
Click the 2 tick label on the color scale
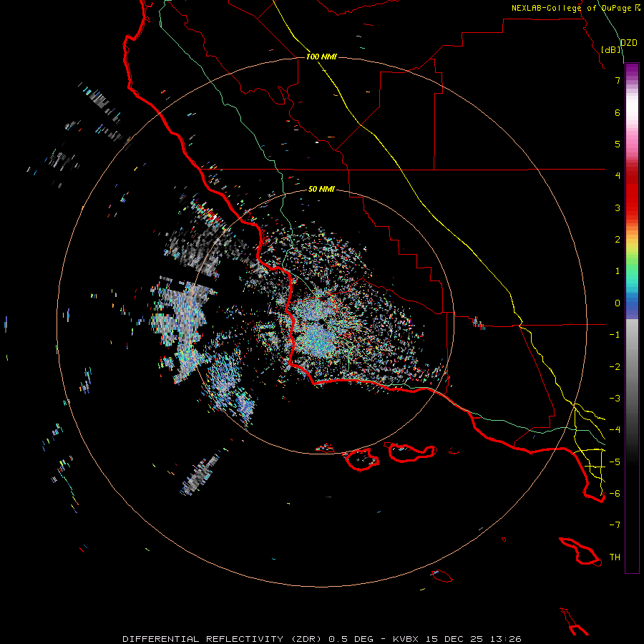[x=618, y=240]
